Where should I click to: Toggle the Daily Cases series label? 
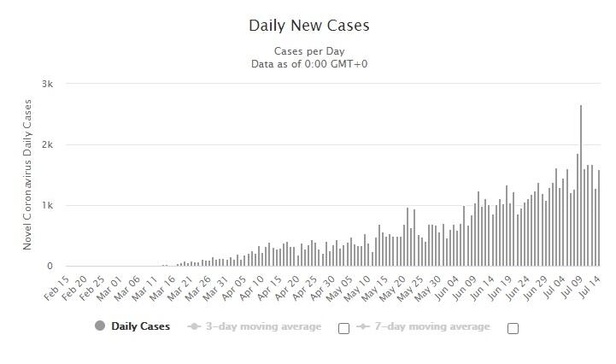[x=140, y=326]
